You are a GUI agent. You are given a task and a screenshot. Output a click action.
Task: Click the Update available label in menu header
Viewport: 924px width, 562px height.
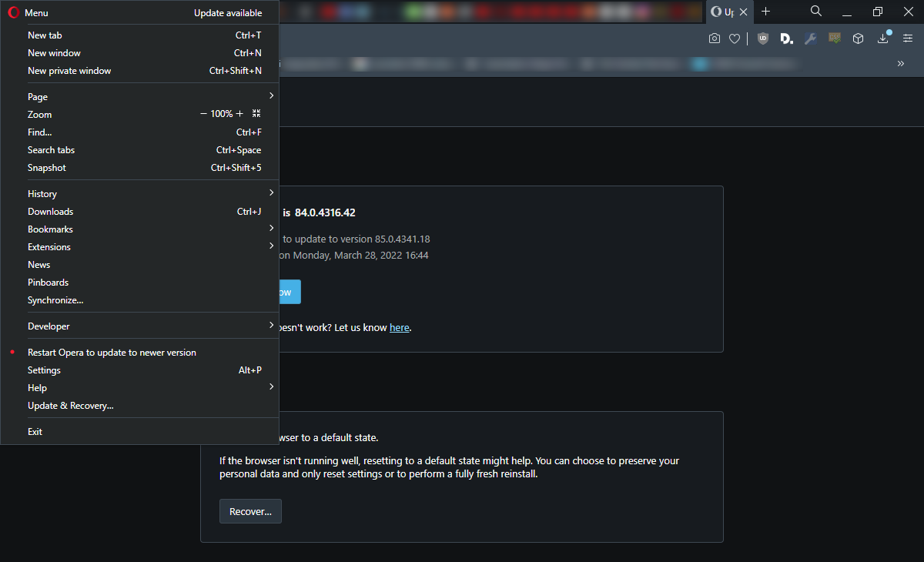click(228, 13)
